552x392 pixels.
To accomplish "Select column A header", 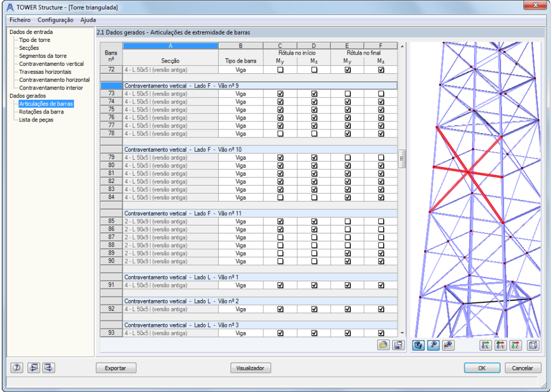I will pyautogui.click(x=170, y=46).
